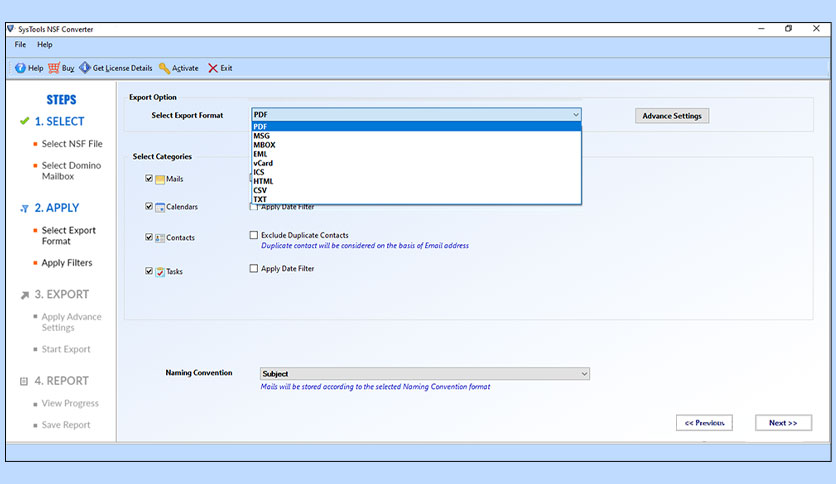Click the Tasks clipboard icon
The height and width of the screenshot is (484, 836).
160,272
